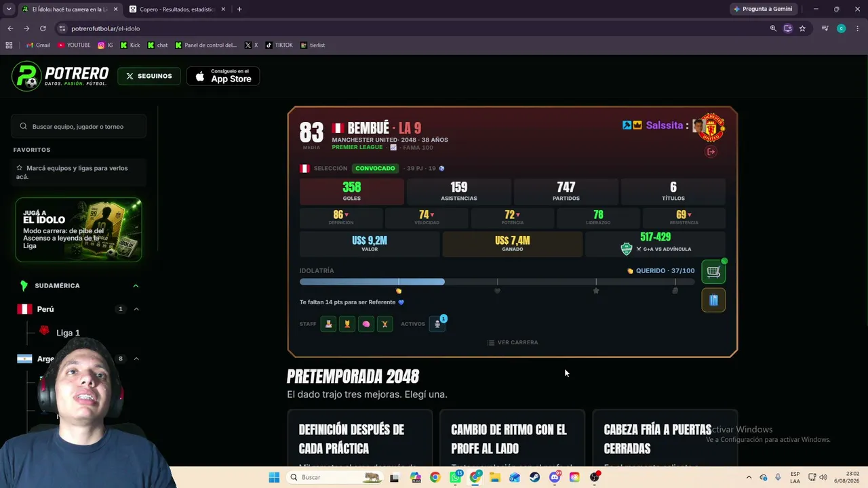Collapse the Argentina league list
This screenshot has height=488, width=868.
click(x=136, y=359)
